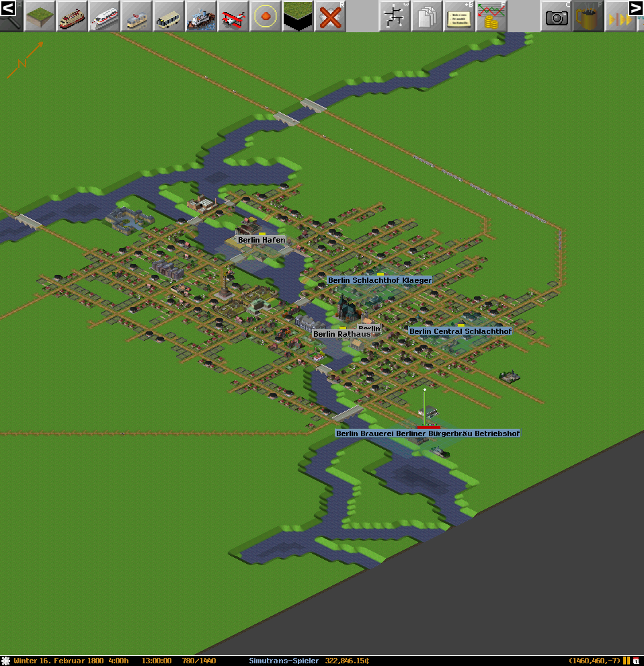Open the special construction tools circle icon
This screenshot has width=644, height=666.
pyautogui.click(x=266, y=16)
